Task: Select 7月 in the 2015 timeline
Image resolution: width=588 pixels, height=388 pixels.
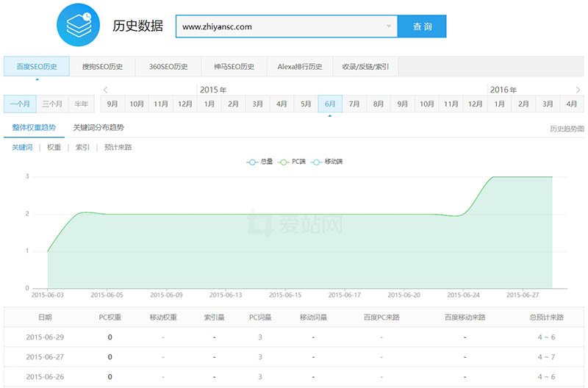Action: [354, 104]
